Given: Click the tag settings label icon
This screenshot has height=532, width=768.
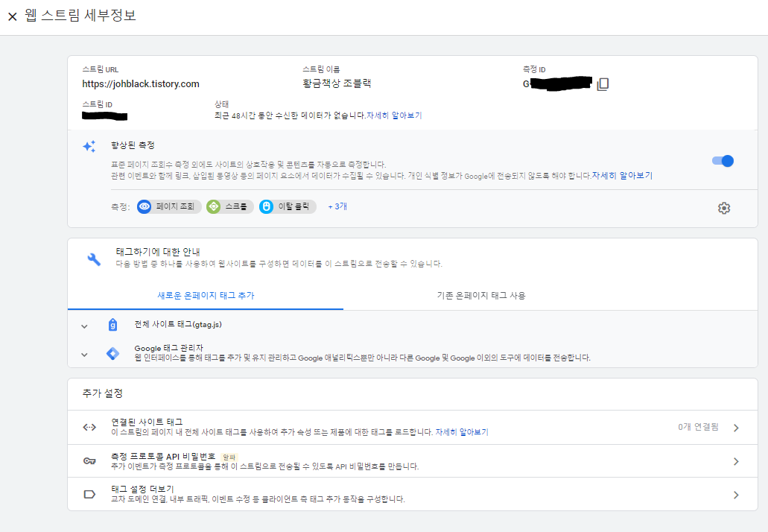Looking at the screenshot, I should pos(89,494).
